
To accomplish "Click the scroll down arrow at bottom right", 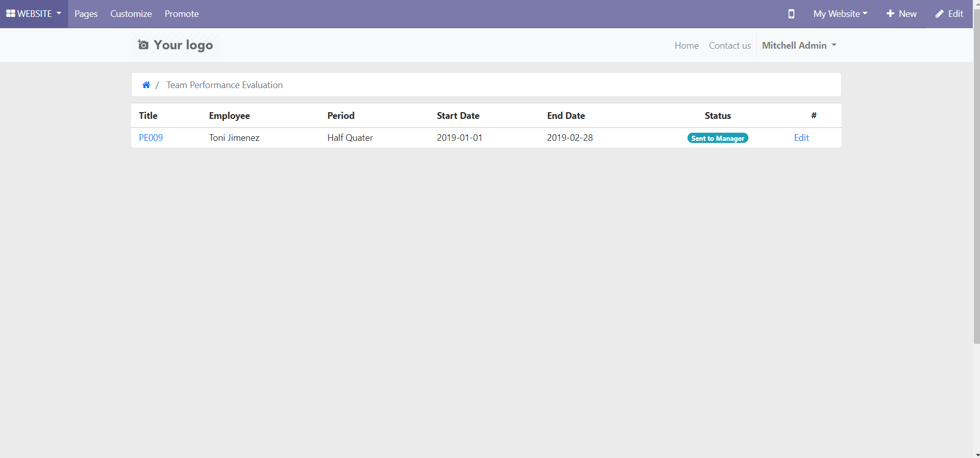I will point(976,454).
